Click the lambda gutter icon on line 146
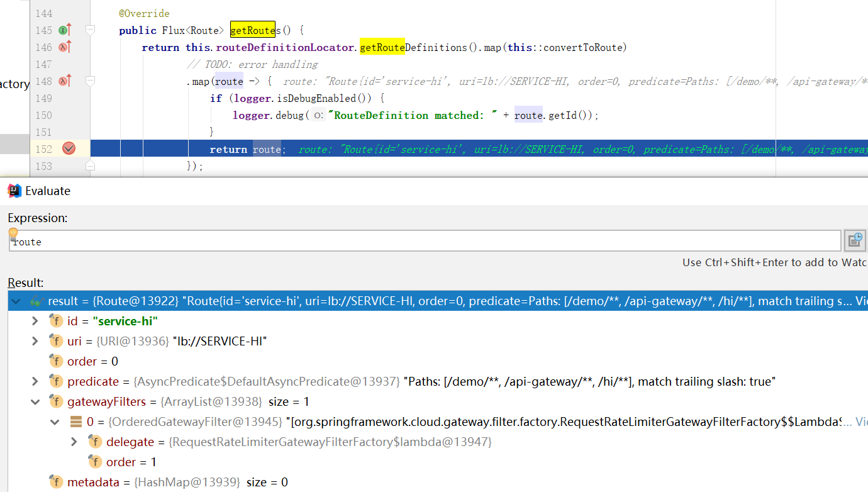 click(65, 47)
